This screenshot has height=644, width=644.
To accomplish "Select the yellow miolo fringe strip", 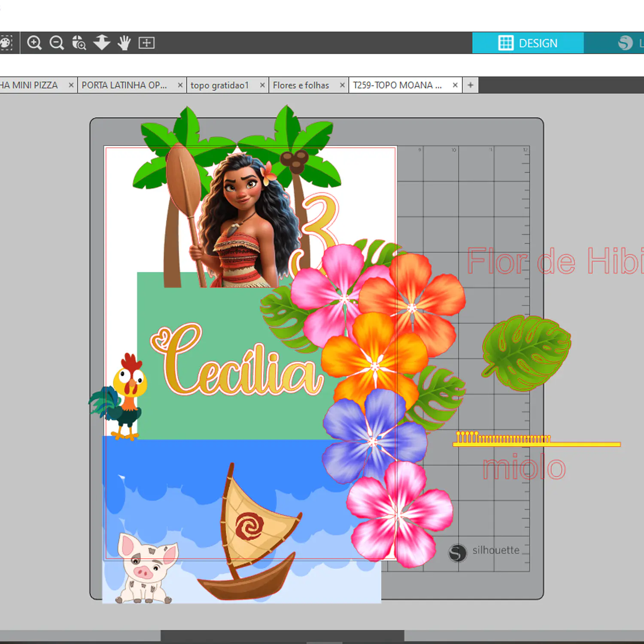I will click(x=536, y=439).
